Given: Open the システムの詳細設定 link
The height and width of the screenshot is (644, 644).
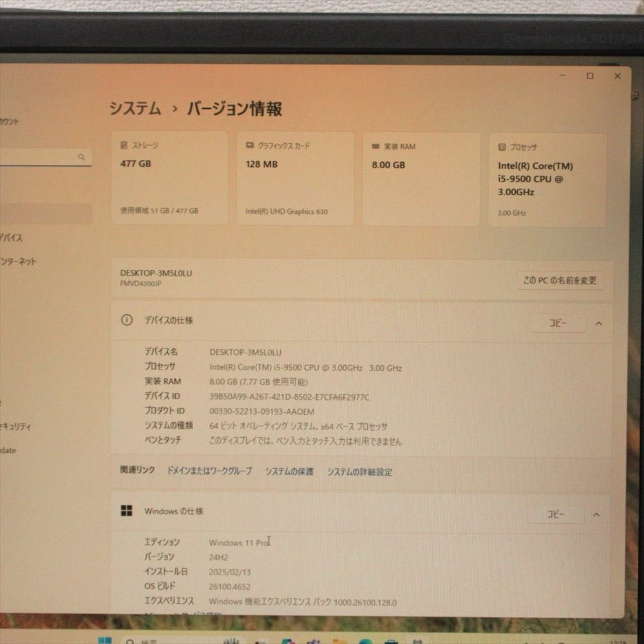Looking at the screenshot, I should 359,472.
